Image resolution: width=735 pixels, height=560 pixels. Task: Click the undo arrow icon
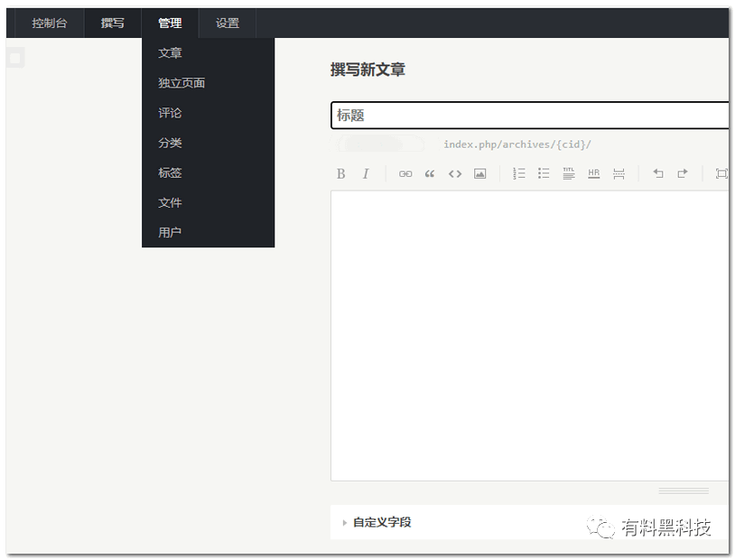tap(658, 173)
